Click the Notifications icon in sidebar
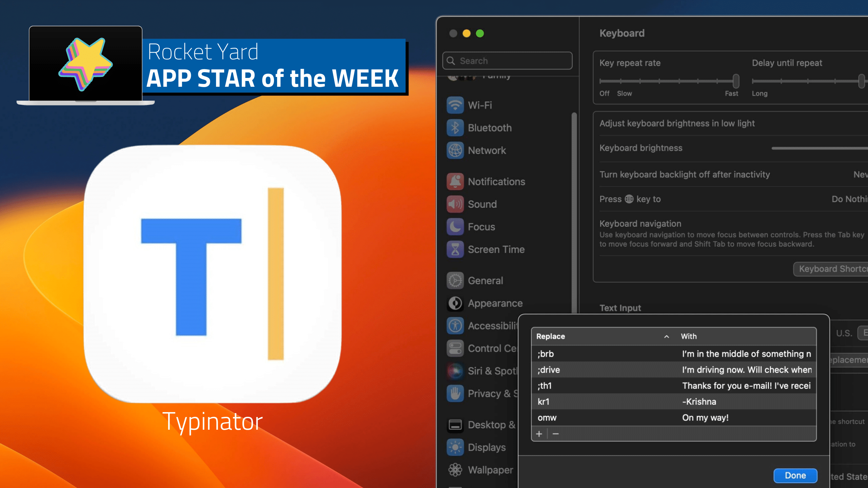 click(455, 181)
